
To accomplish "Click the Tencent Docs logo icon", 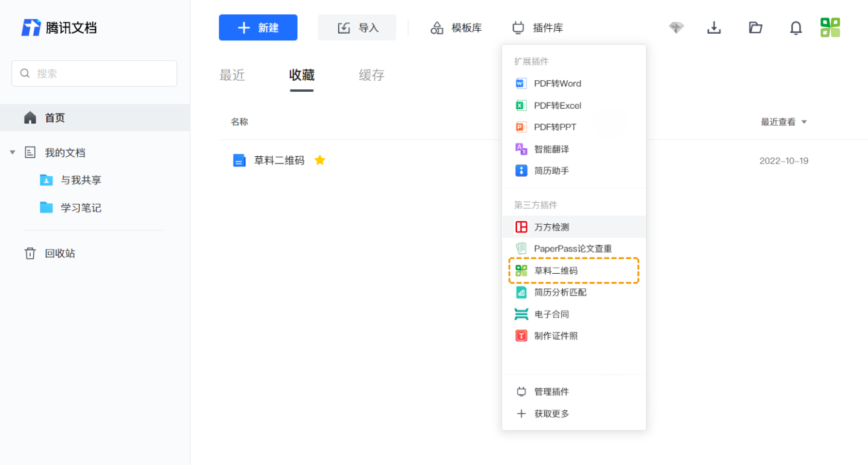I will (31, 28).
